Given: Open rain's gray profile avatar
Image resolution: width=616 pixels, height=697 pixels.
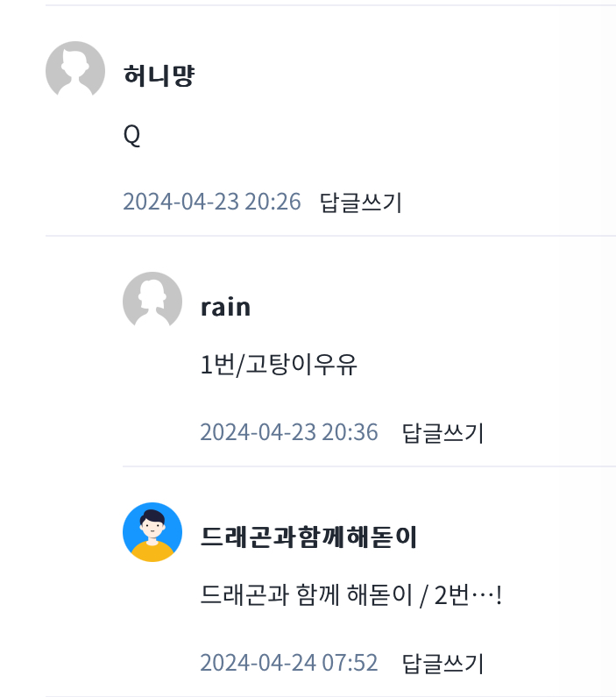Looking at the screenshot, I should [x=152, y=301].
